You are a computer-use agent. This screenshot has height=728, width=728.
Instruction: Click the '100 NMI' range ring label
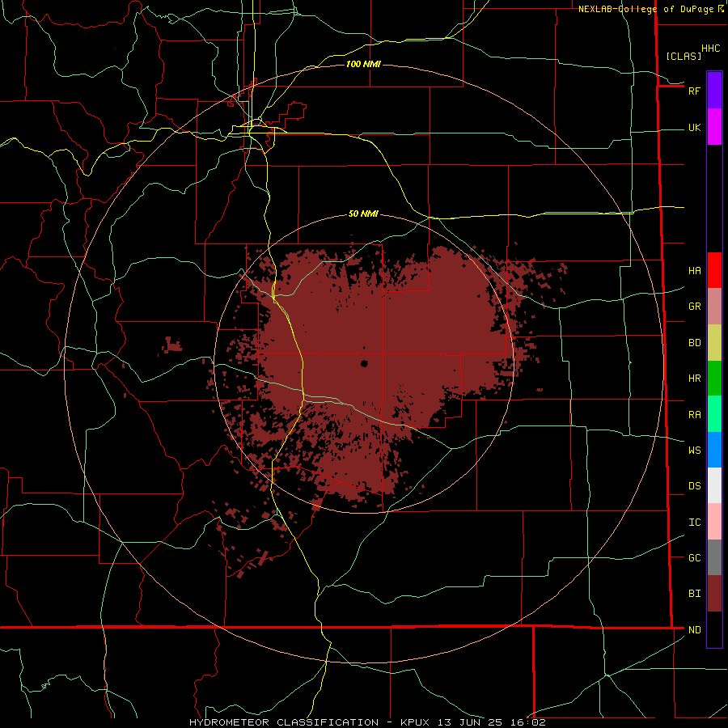pyautogui.click(x=363, y=64)
